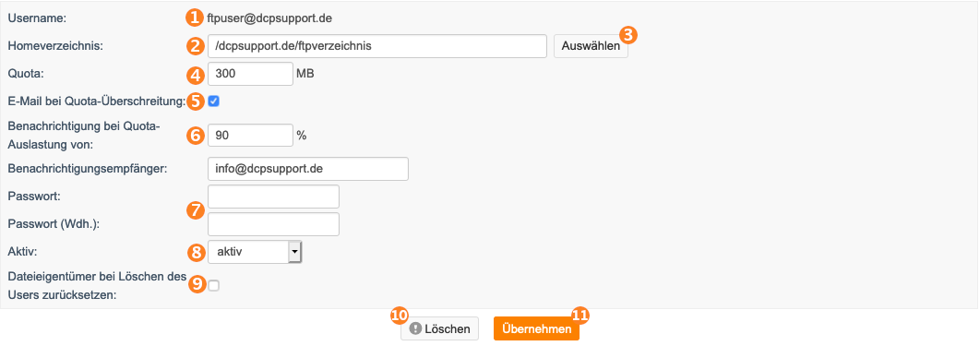Viewport: 980px width, 346px height.
Task: Click the orange number 6 marker
Action: (x=196, y=136)
